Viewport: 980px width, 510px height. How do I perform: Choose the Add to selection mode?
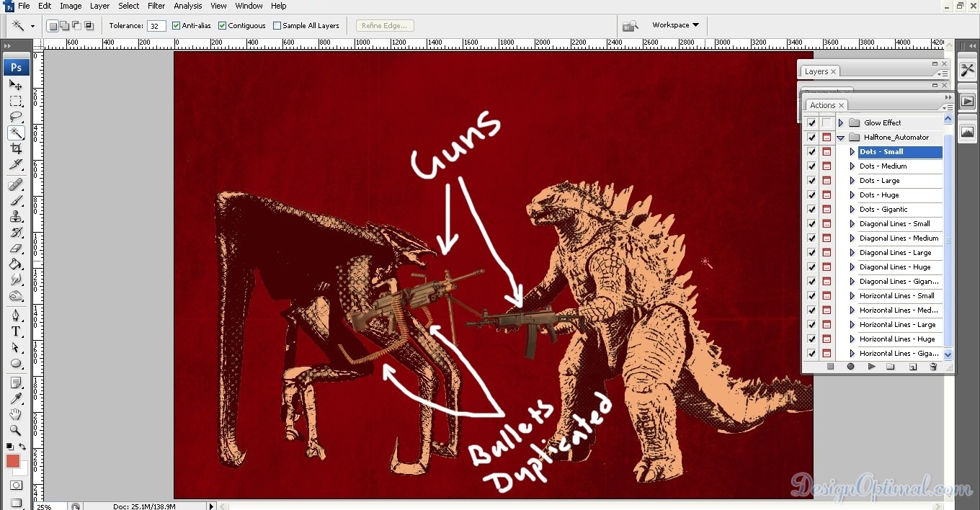(x=65, y=26)
